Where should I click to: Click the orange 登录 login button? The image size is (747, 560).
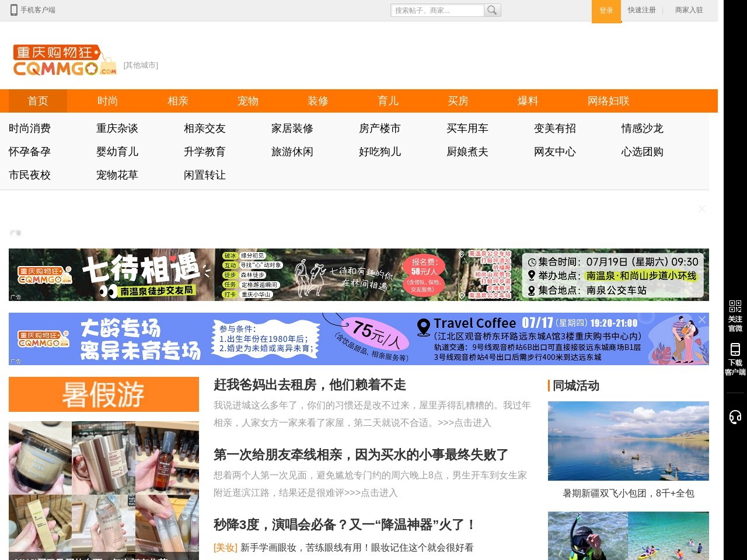(606, 11)
